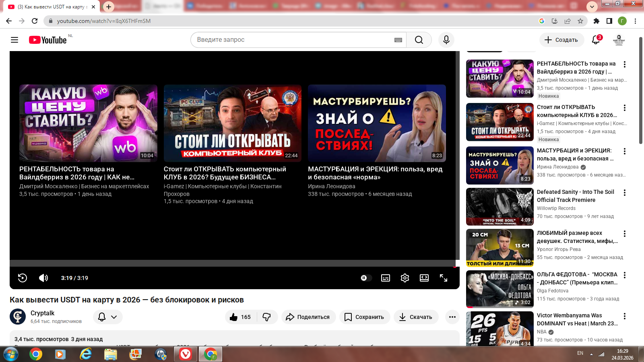
Task: Click the magnifier search button
Action: pos(419,40)
